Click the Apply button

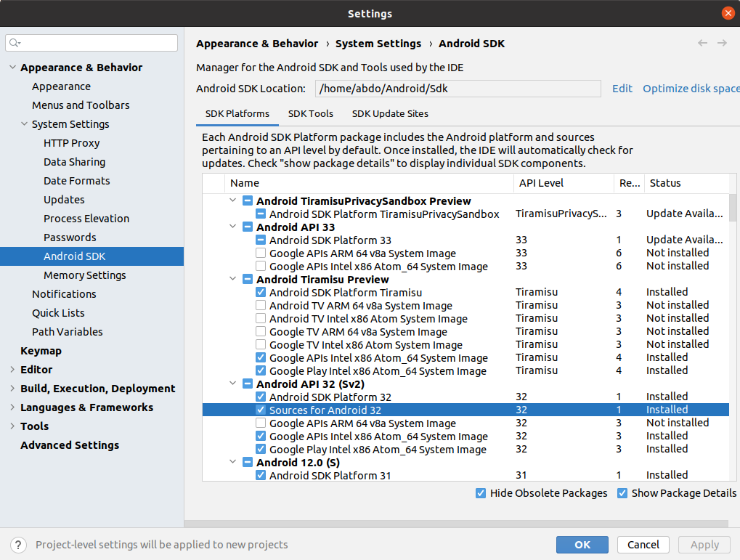point(704,545)
